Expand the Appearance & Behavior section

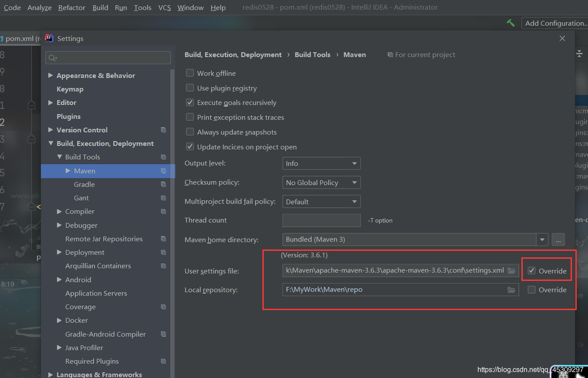click(x=50, y=75)
